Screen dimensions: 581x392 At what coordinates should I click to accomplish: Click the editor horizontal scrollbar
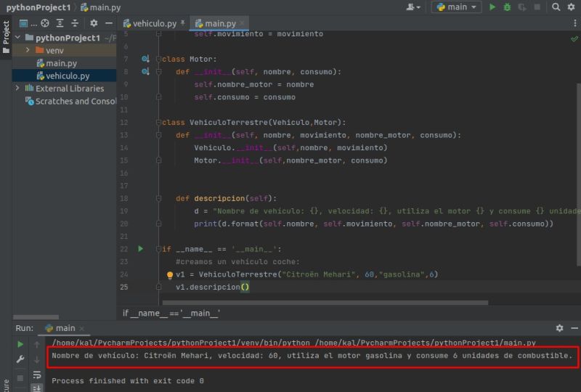(325, 303)
